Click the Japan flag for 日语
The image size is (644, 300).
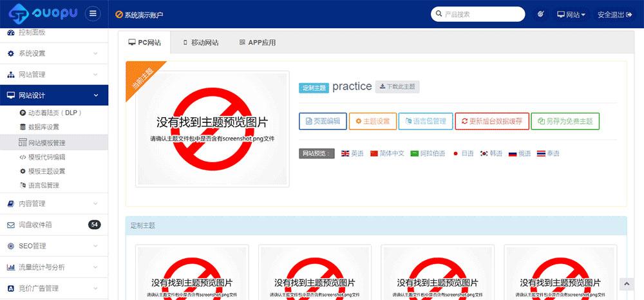pos(455,153)
